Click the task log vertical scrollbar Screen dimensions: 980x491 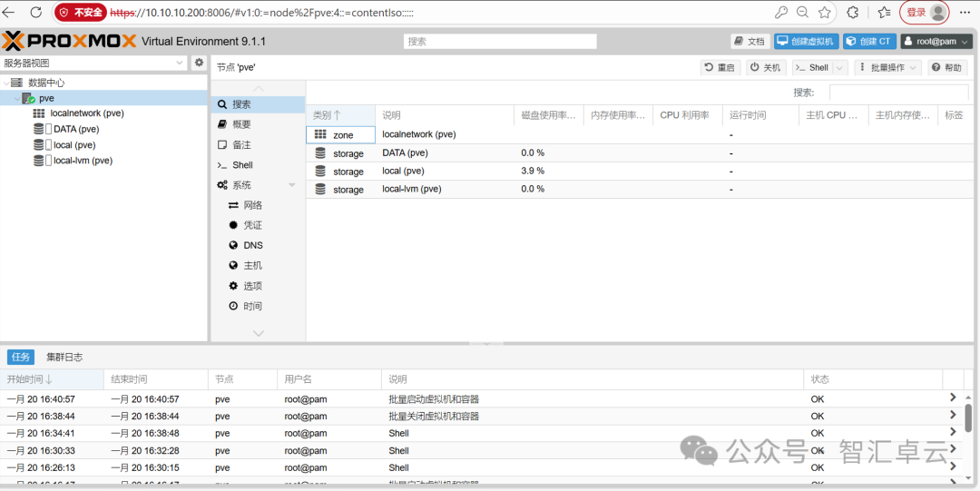click(968, 418)
